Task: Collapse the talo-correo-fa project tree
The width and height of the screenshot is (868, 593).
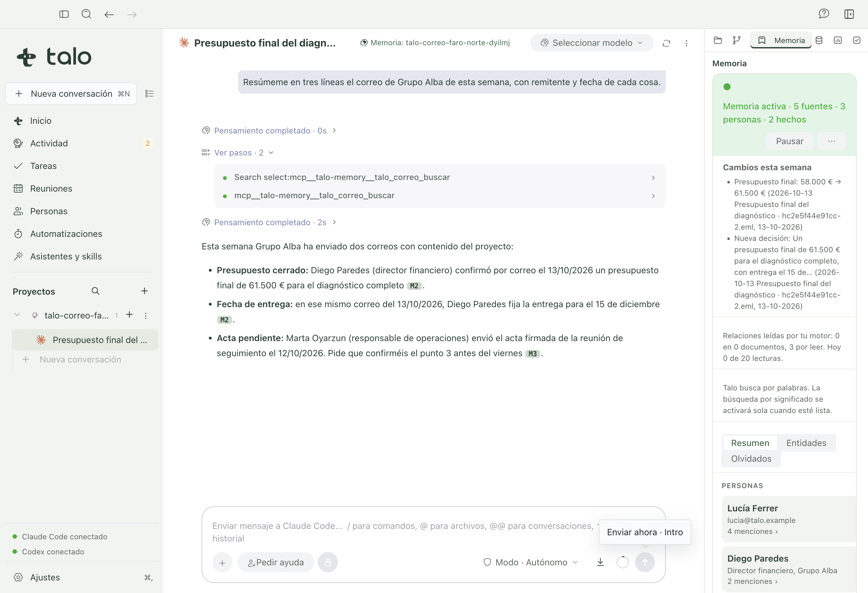Action: [x=17, y=315]
